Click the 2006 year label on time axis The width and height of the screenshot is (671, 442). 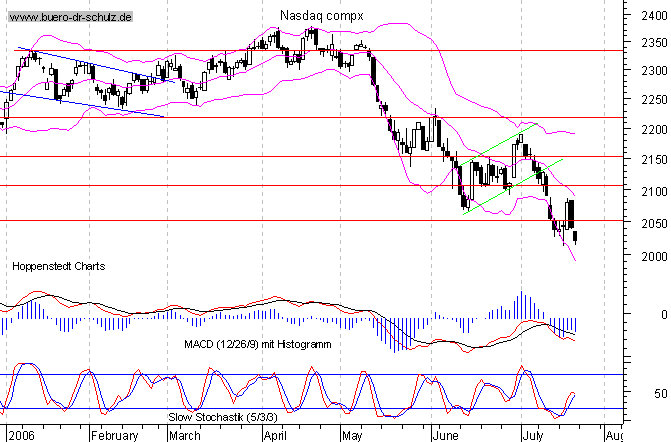[x=21, y=436]
